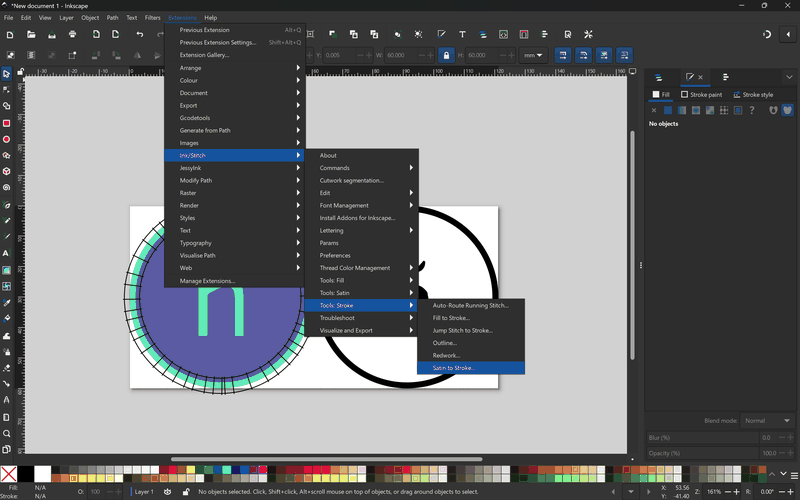Click the Import icon
The height and width of the screenshot is (500, 800).
click(x=96, y=34)
